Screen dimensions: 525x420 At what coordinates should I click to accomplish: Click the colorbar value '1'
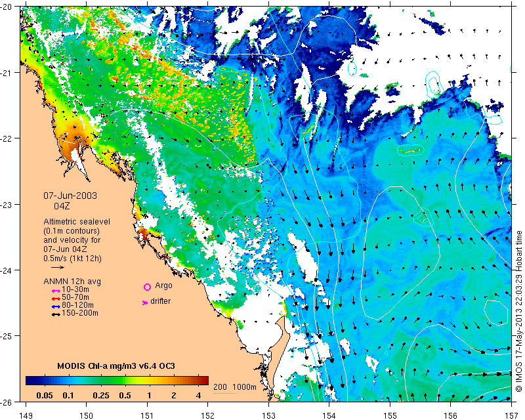coord(149,396)
